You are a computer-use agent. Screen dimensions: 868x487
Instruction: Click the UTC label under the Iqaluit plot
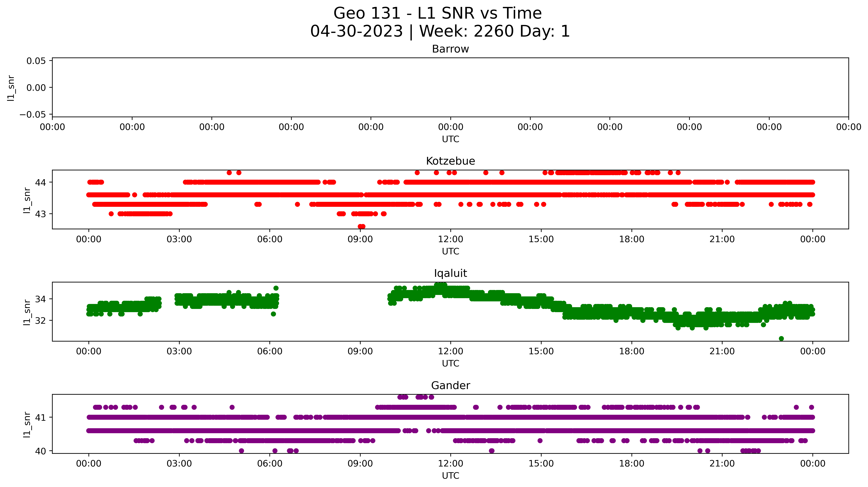point(450,364)
